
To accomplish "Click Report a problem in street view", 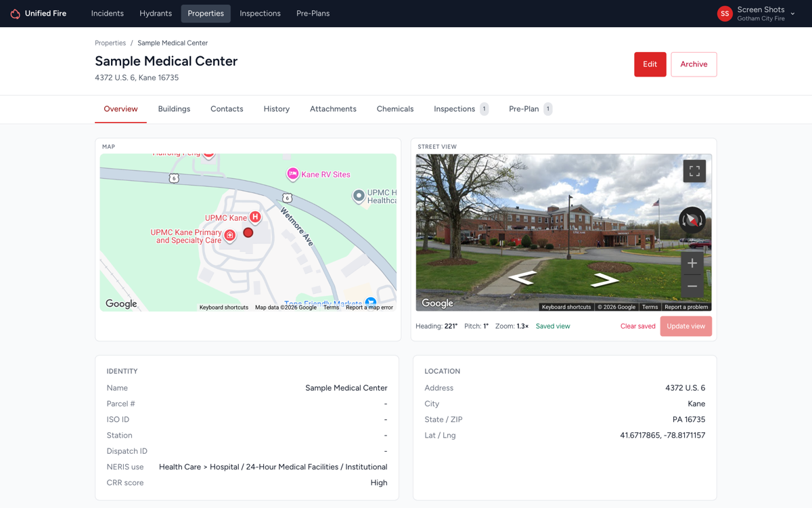I will coord(686,307).
